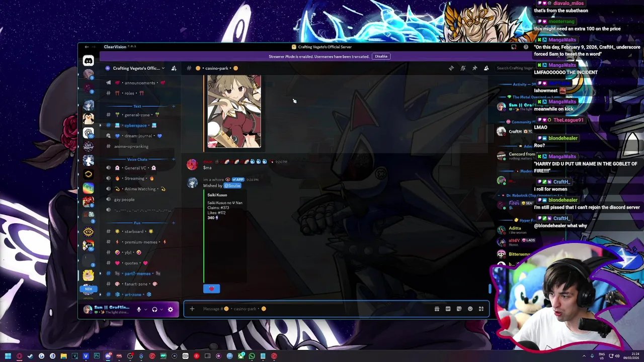Collapse the Voice Chats category
This screenshot has width=644, height=362.
pos(137,159)
